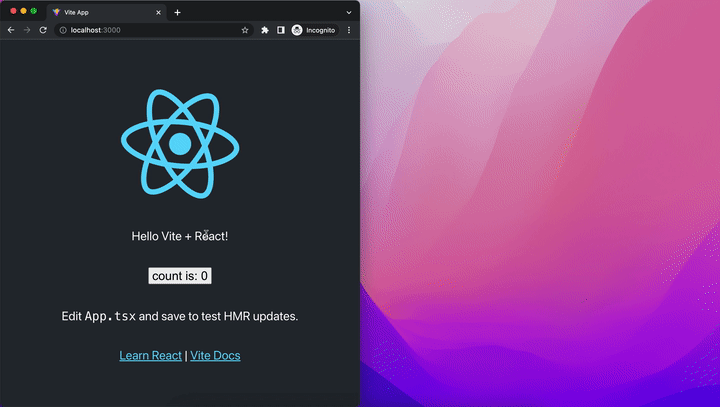Click the red close window button
The width and height of the screenshot is (720, 407).
coord(13,11)
